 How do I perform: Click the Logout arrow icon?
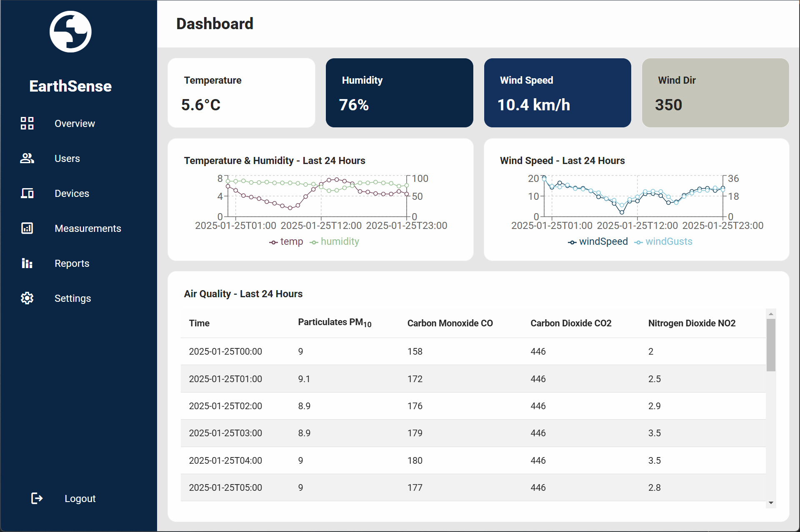[x=37, y=498]
